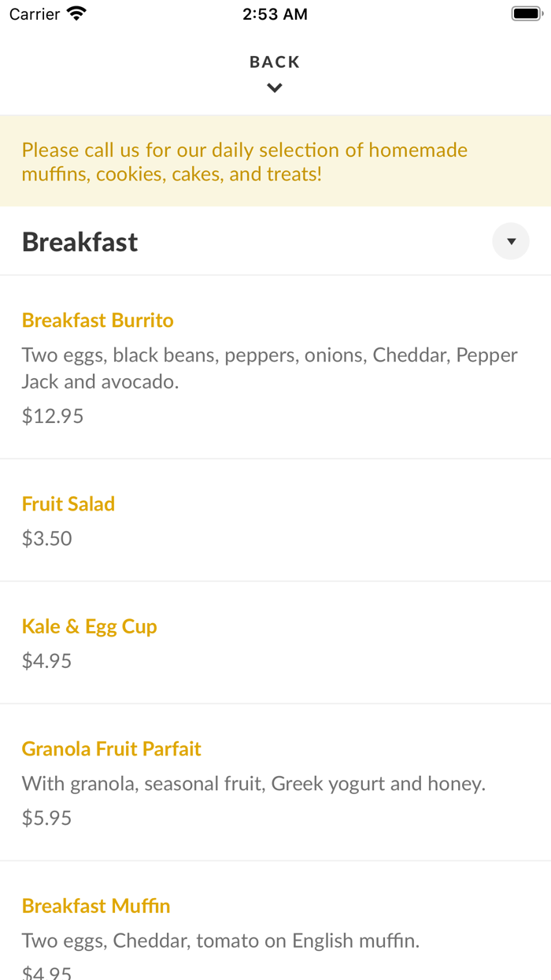Screen dimensions: 551x980
Task: Tap the Breakfast Burrito ingredients description
Action: point(269,368)
